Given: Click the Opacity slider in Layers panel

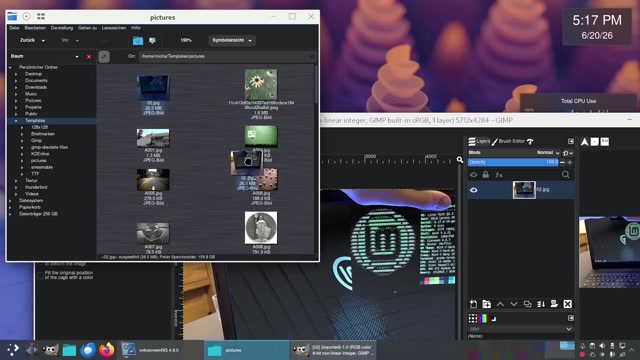Looking at the screenshot, I should click(513, 162).
